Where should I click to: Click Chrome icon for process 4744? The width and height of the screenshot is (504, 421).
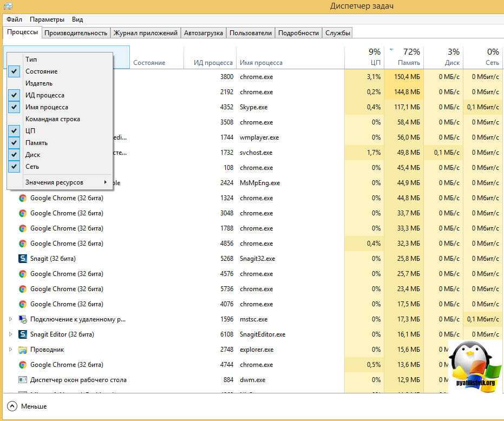[23, 365]
